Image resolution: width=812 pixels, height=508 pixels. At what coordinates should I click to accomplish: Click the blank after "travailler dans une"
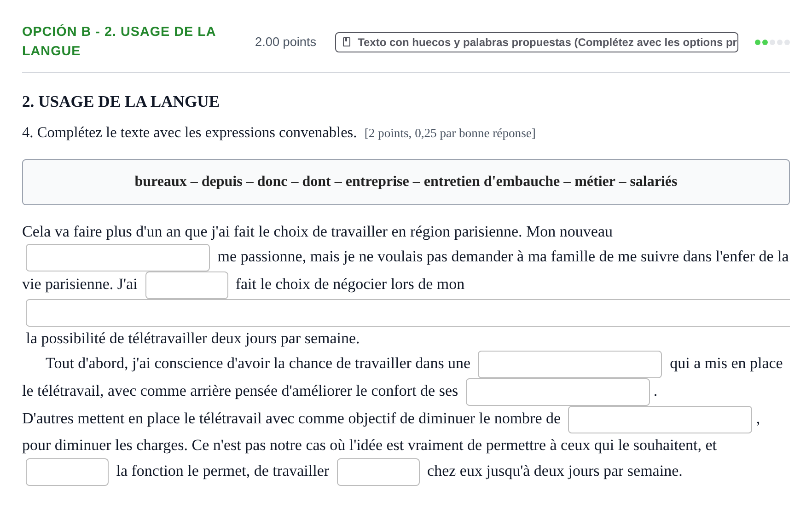(x=570, y=364)
